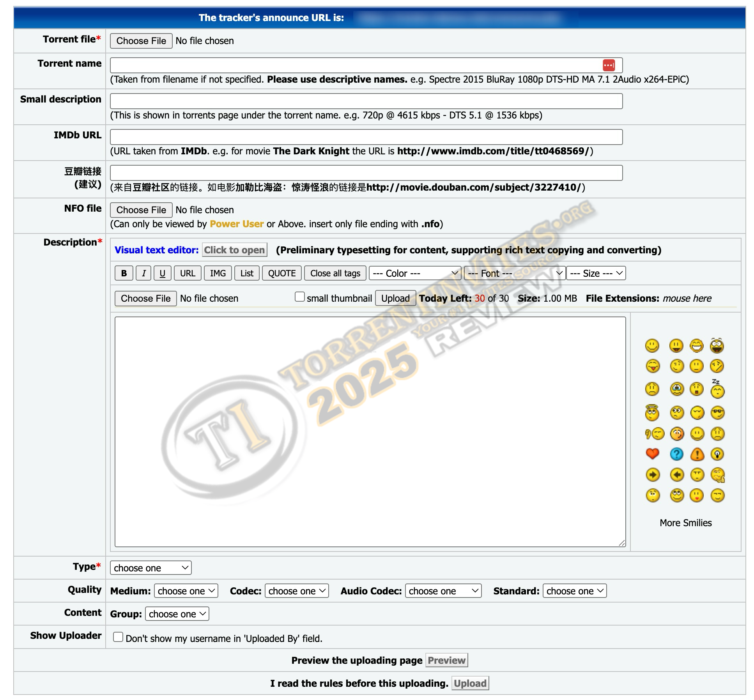
Task: Click the Preview button
Action: [446, 660]
